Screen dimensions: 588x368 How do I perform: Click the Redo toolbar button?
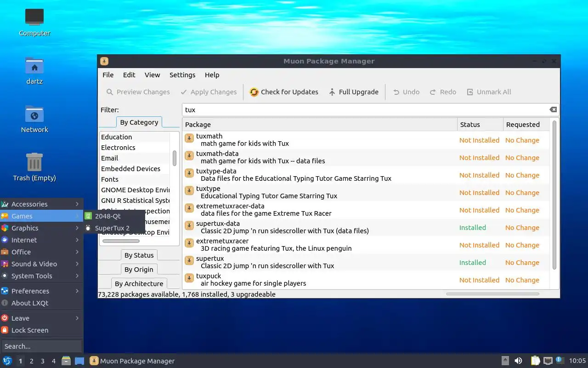(443, 92)
